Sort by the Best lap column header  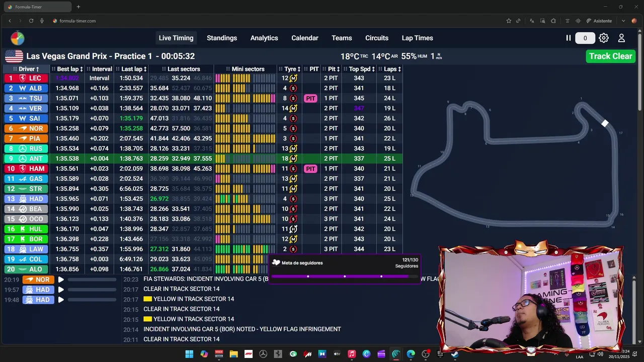(67, 69)
